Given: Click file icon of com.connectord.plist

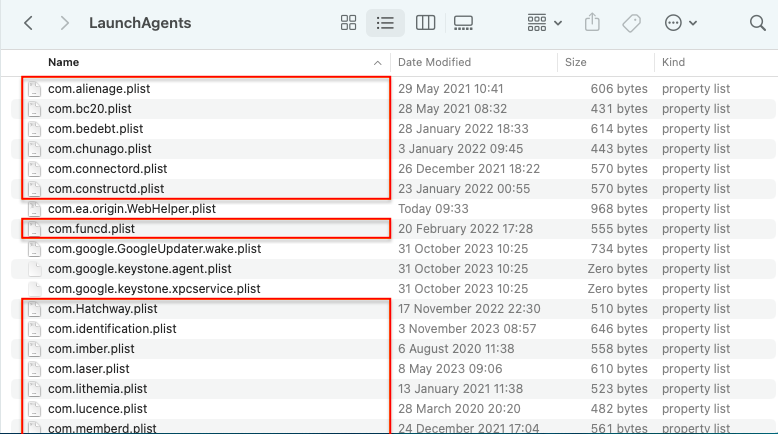Looking at the screenshot, I should point(34,169).
